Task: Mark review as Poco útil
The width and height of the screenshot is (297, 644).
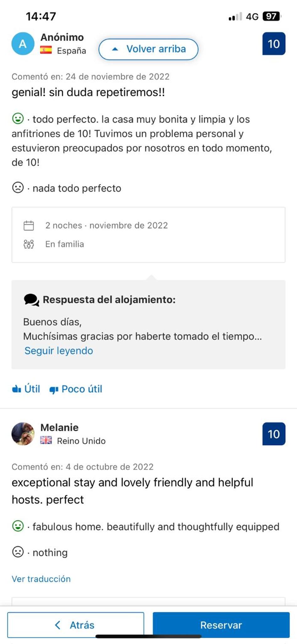Action: click(x=76, y=389)
